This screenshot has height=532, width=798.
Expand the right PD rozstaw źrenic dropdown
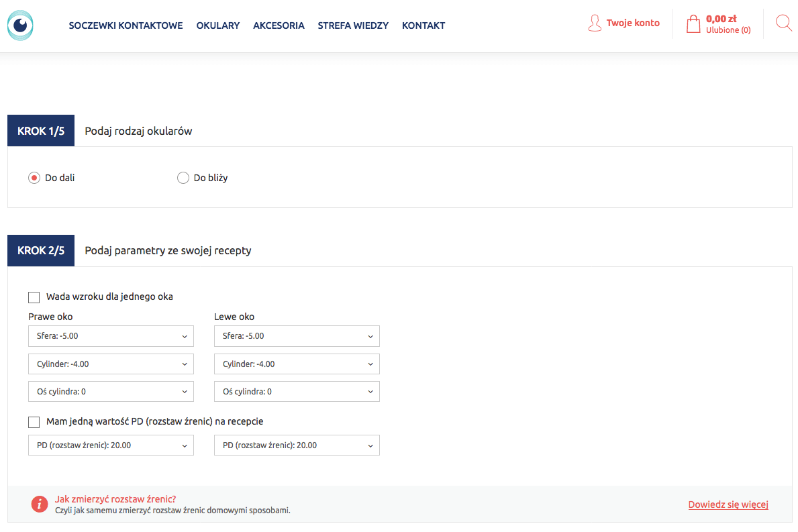click(297, 445)
